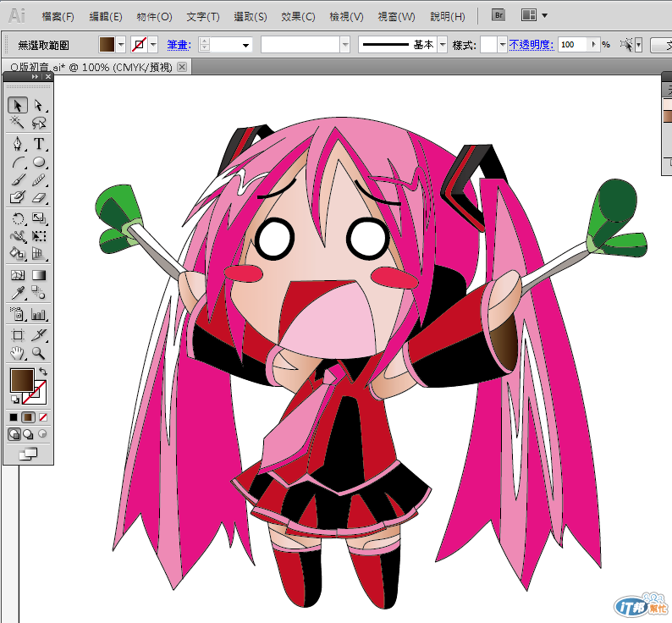Open the variable width profile dropdown
The width and height of the screenshot is (672, 623).
pyautogui.click(x=345, y=45)
